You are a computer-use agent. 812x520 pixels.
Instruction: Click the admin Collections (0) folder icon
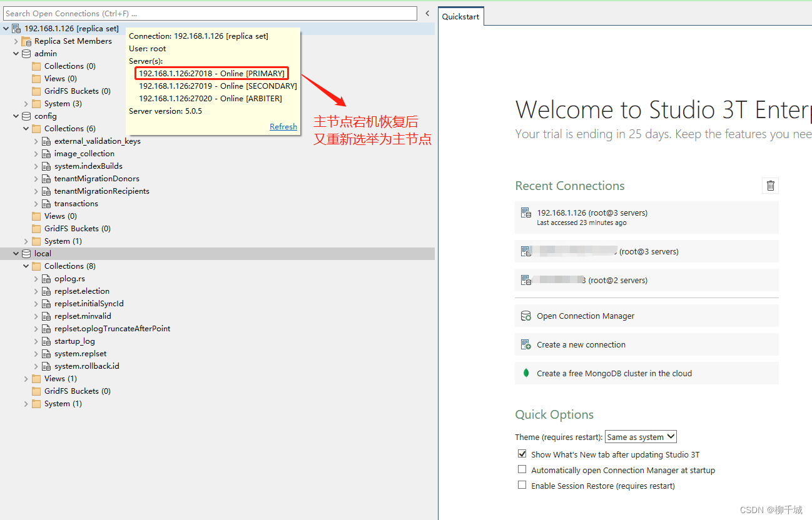click(x=36, y=66)
